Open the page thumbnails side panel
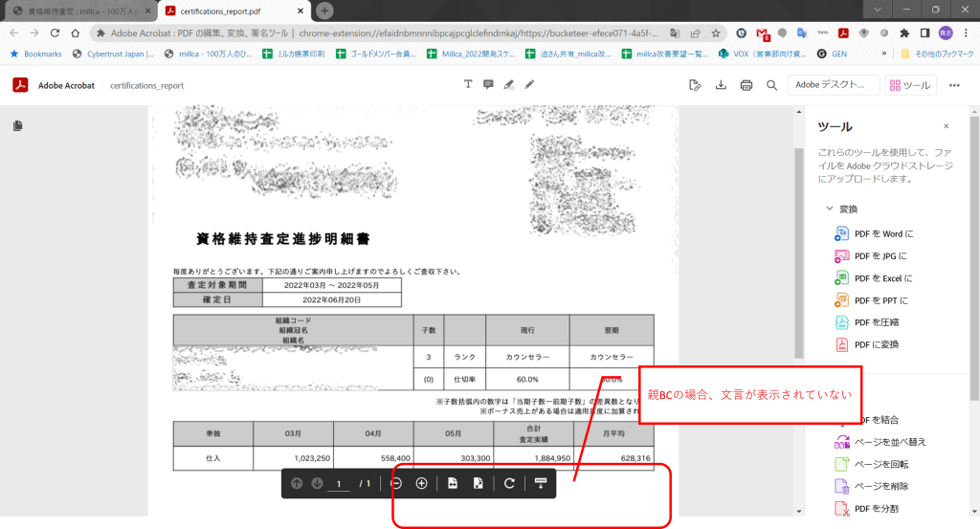The height and width of the screenshot is (529, 980). pos(18,125)
